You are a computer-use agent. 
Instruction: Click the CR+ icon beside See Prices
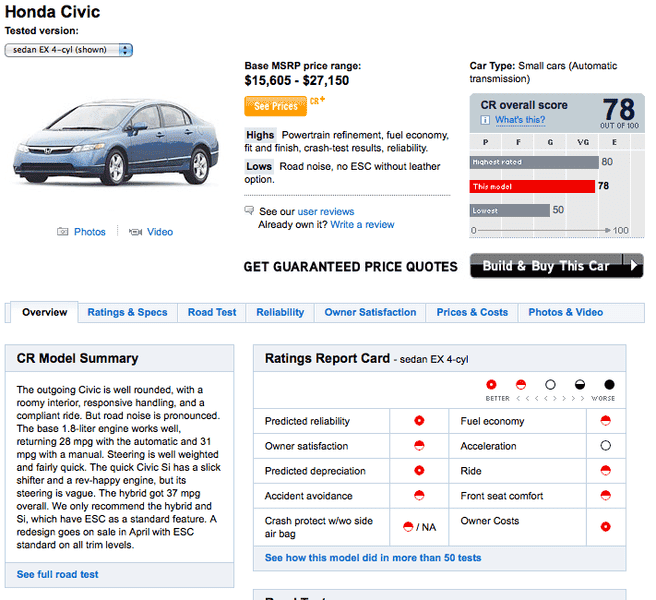coord(317,100)
